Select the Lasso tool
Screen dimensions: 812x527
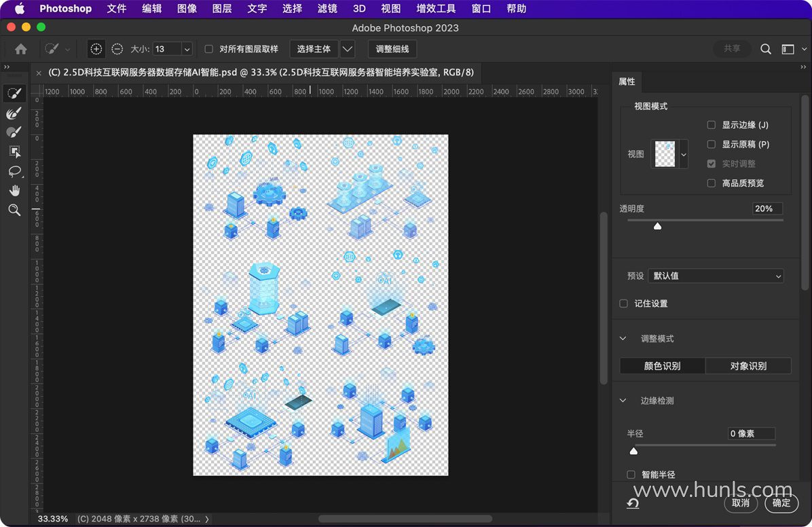click(x=14, y=171)
